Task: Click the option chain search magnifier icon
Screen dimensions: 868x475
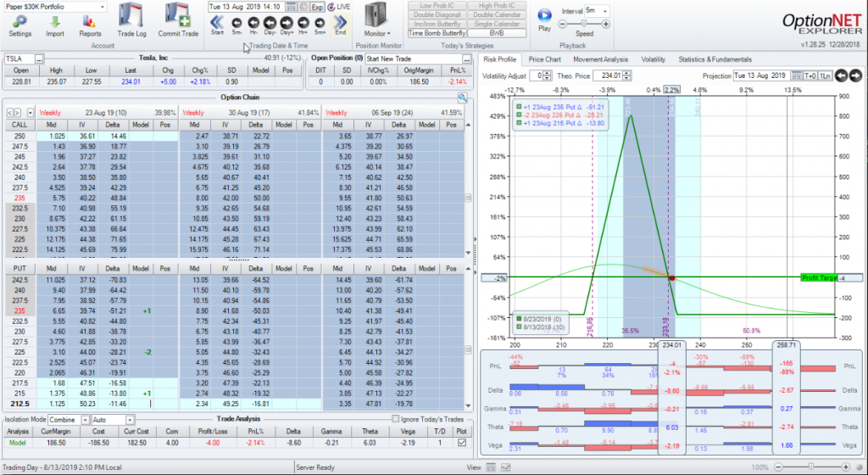Action: coord(462,98)
